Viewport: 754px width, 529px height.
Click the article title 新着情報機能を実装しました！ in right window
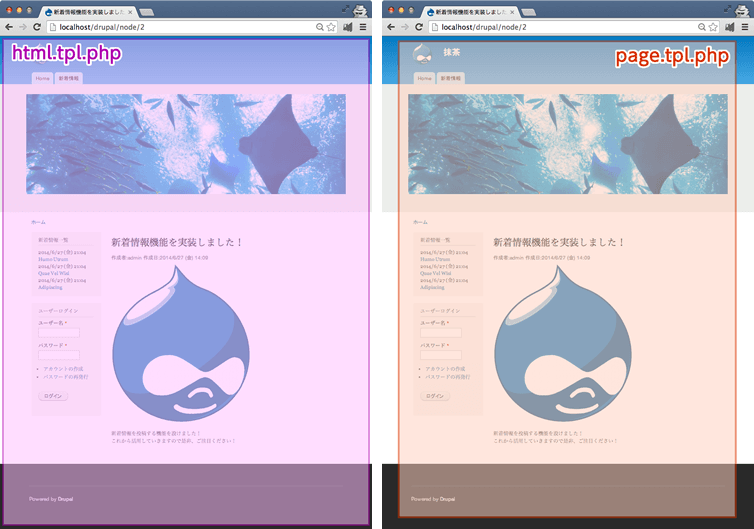coord(559,242)
